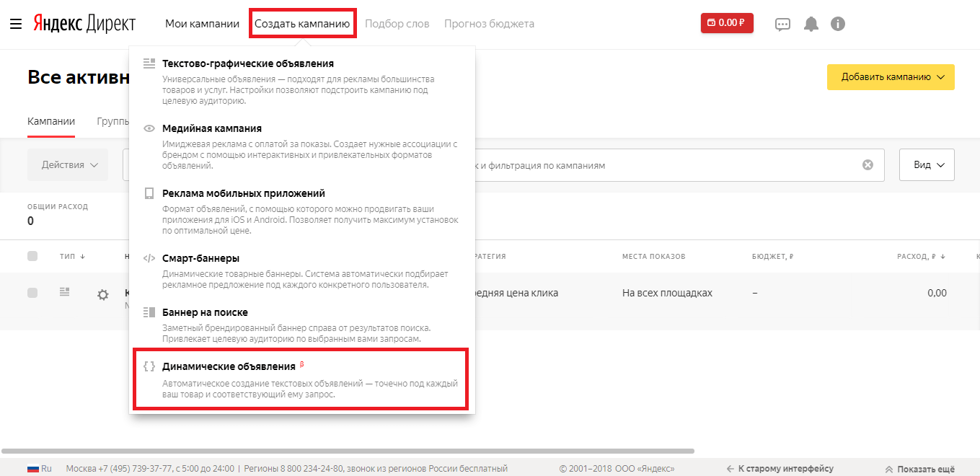Click the Yandex Direct logo
This screenshot has width=980, height=476.
pyautogui.click(x=84, y=24)
